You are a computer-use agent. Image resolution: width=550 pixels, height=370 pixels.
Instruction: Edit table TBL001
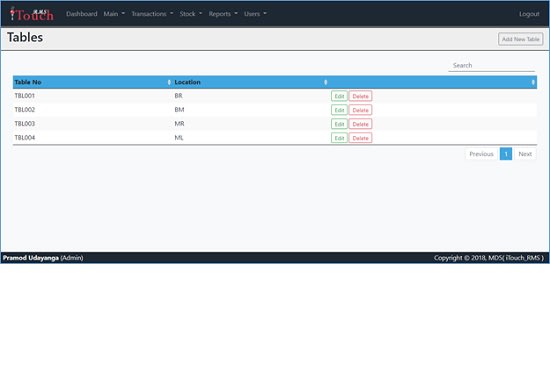(x=339, y=96)
